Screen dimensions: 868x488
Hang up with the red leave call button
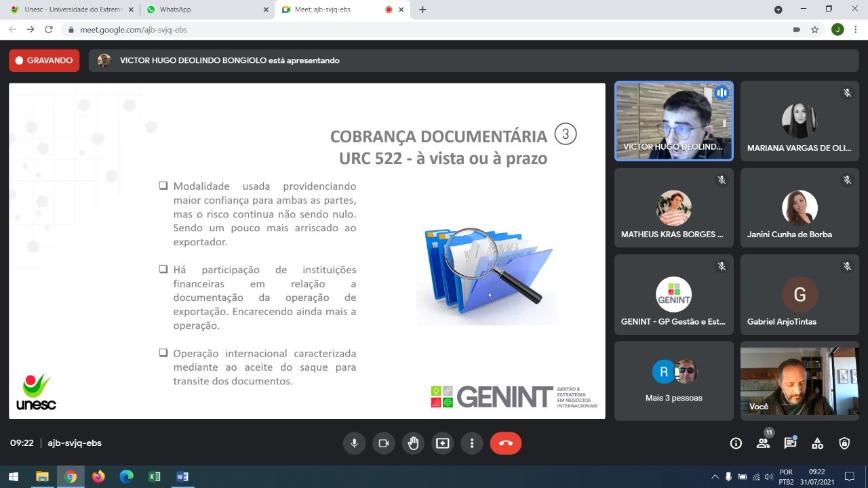[506, 443]
